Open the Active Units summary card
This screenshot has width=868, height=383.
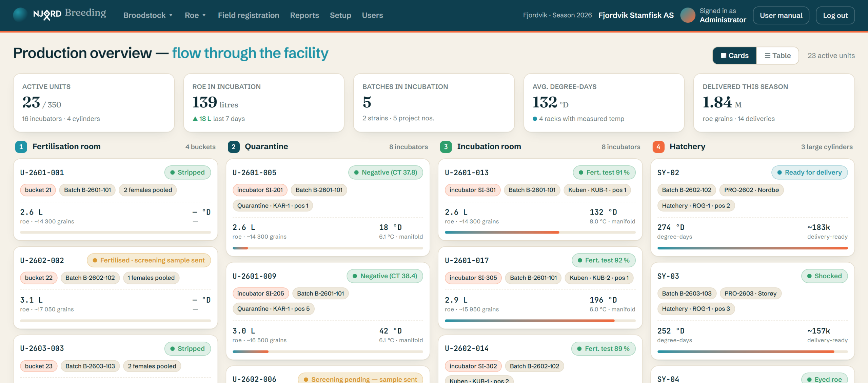pos(94,103)
